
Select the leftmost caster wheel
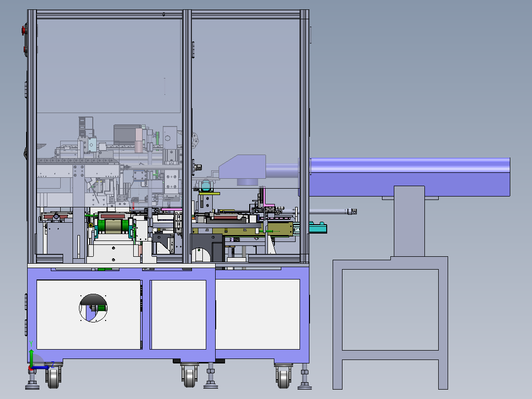[x=54, y=376]
